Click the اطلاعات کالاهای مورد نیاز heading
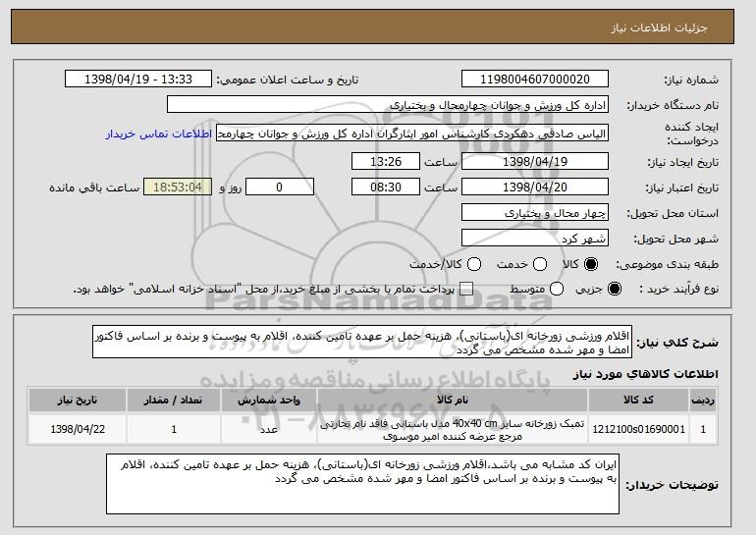This screenshot has width=756, height=535. 646,374
